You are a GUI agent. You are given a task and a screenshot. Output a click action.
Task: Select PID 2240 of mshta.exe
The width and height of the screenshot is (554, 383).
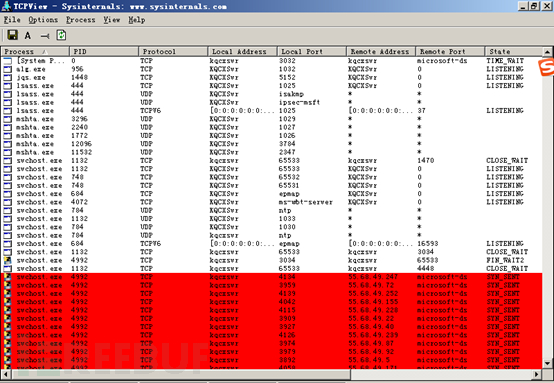79,128
